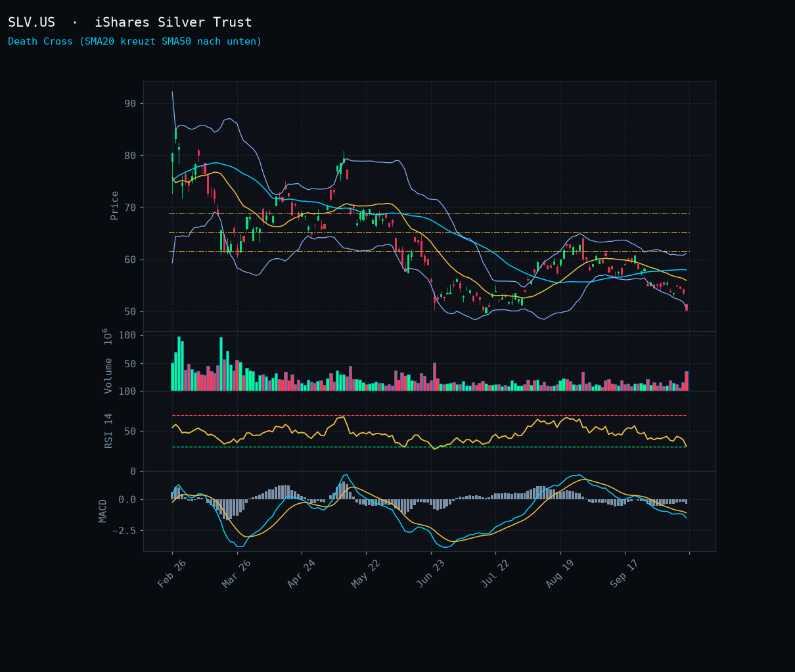
Task: Click the Jun 23 date label
Action: [x=431, y=574]
